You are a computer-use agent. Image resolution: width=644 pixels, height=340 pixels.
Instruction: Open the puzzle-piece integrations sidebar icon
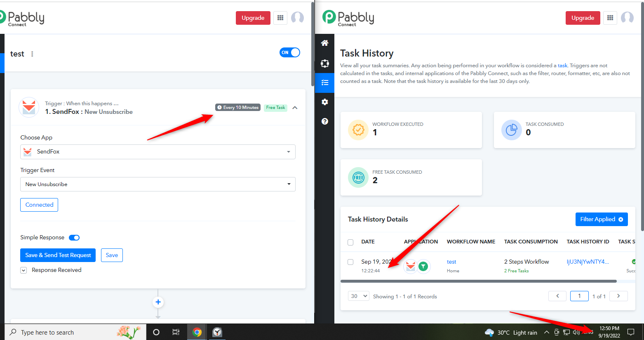click(x=325, y=63)
